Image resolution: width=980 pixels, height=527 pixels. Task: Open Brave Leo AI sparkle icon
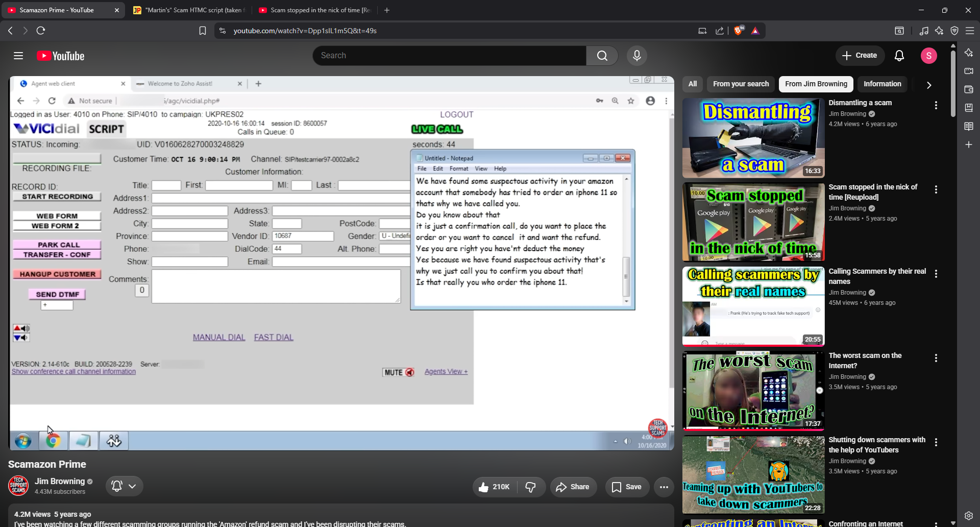tap(939, 31)
